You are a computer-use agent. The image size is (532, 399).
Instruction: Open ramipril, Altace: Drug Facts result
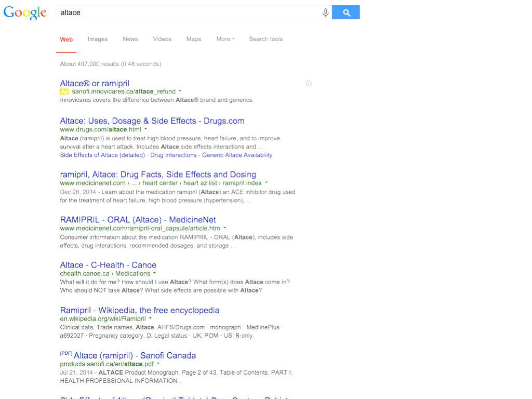pos(158,175)
